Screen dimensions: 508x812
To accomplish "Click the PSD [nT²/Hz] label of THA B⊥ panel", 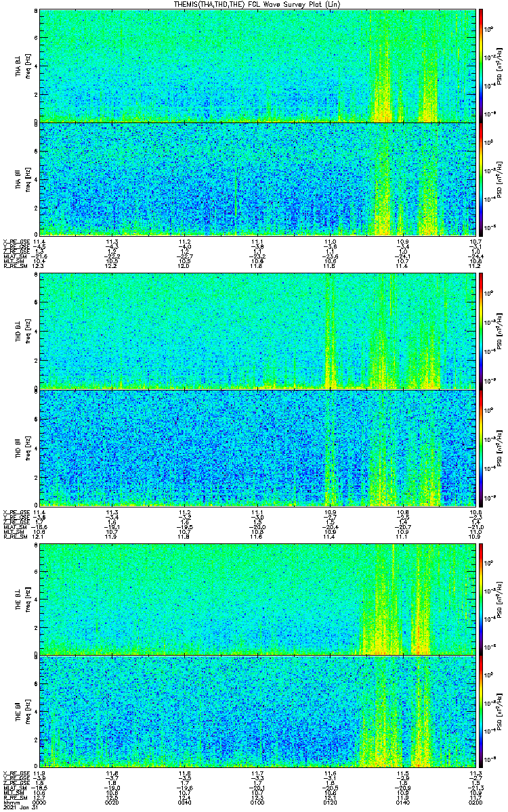I will 499,66.
